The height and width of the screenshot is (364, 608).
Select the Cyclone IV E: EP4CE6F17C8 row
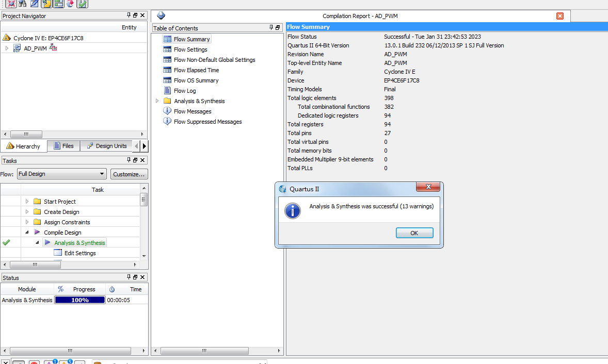pyautogui.click(x=48, y=38)
